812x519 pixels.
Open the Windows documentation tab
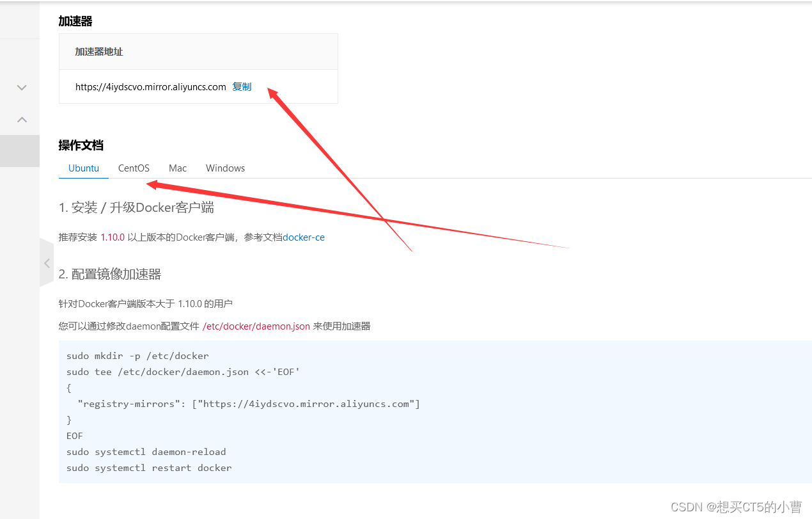(x=225, y=168)
